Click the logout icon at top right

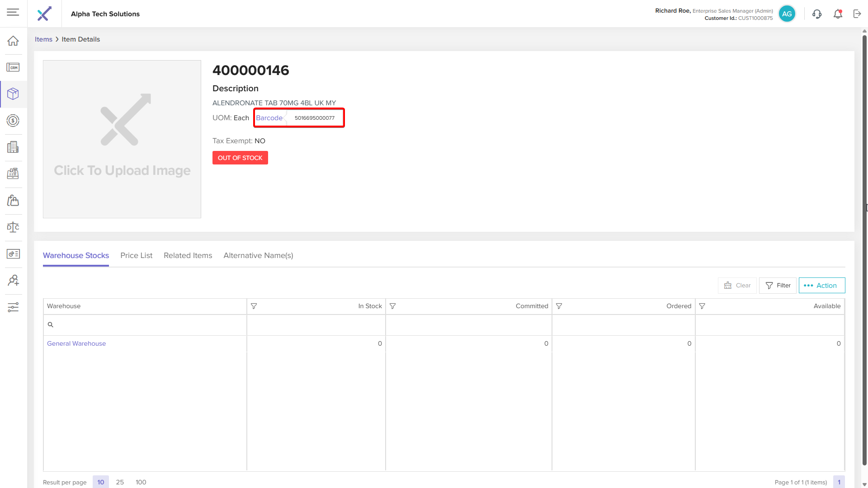coord(857,14)
